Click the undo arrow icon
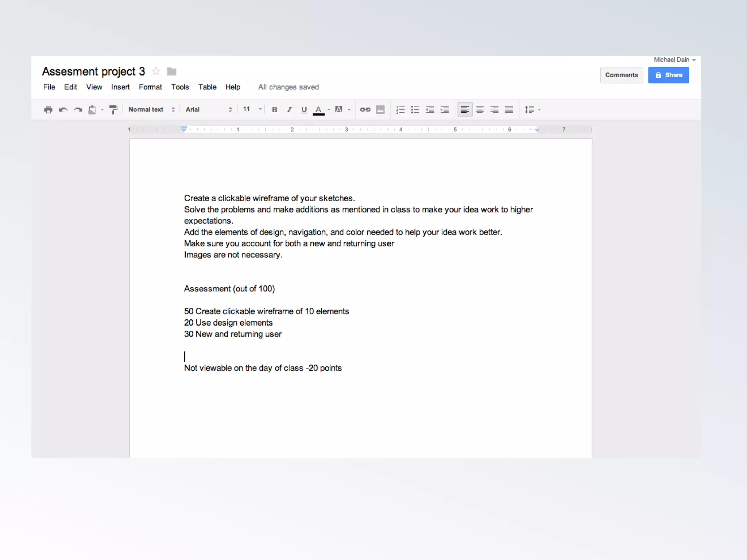The width and height of the screenshot is (747, 560). pyautogui.click(x=63, y=110)
